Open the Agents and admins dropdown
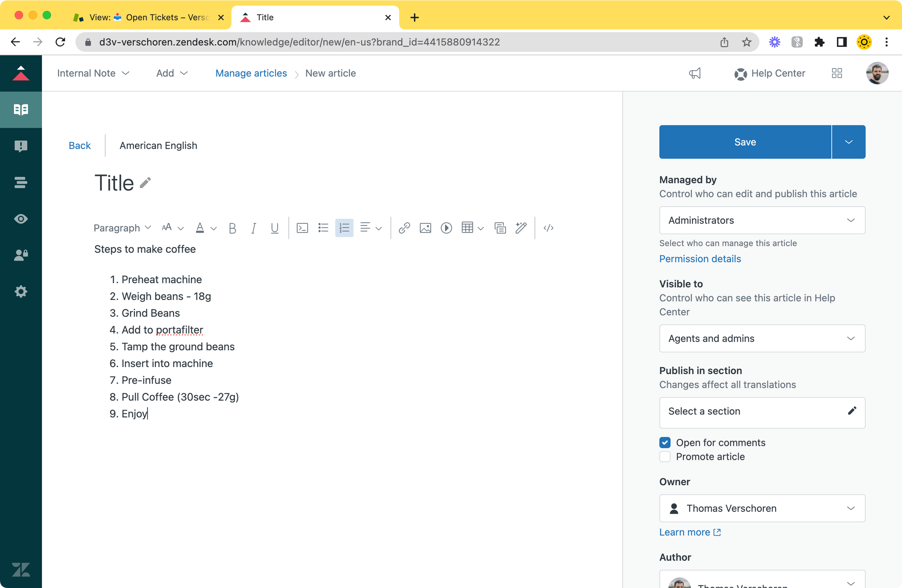 pyautogui.click(x=762, y=338)
